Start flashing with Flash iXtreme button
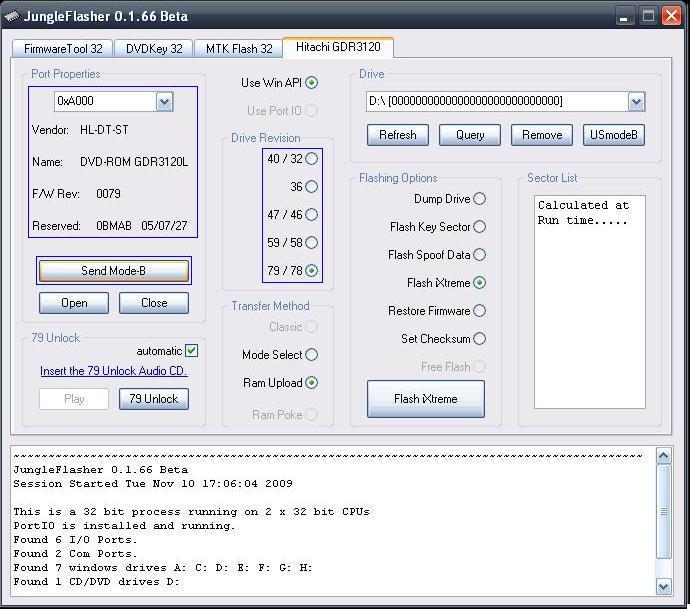Screen dimensions: 690x609 point(425,399)
